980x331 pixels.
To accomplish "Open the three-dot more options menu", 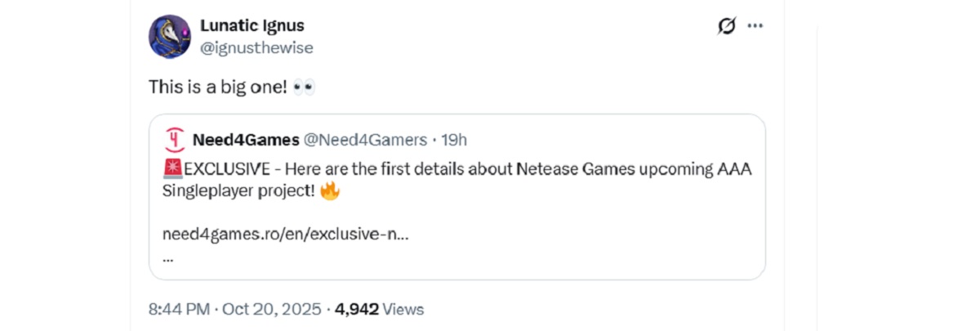I will [x=755, y=26].
